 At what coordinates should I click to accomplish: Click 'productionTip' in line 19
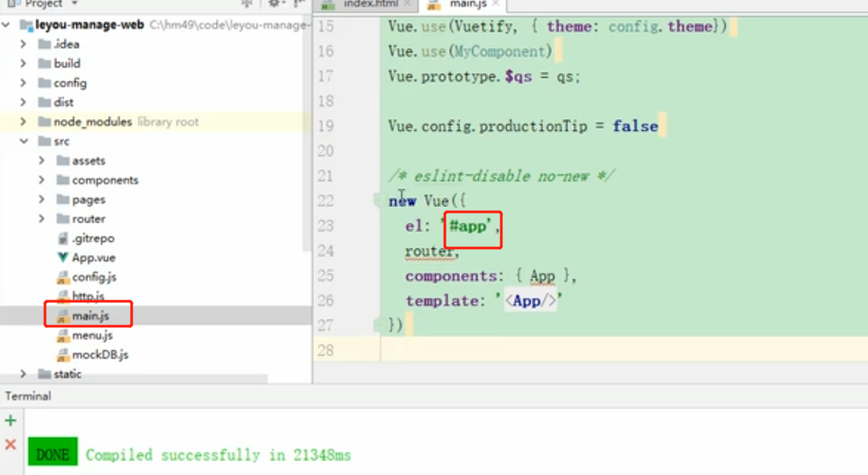click(533, 126)
